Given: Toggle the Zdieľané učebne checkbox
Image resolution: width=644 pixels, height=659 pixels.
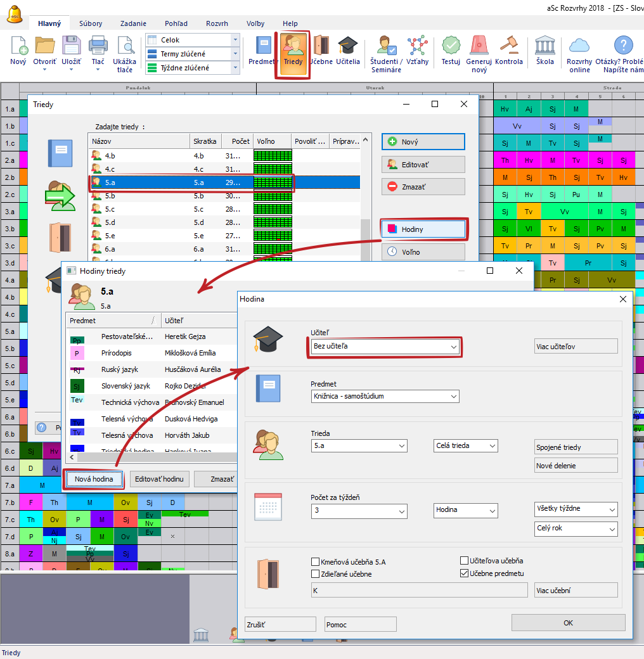Looking at the screenshot, I should click(x=316, y=574).
